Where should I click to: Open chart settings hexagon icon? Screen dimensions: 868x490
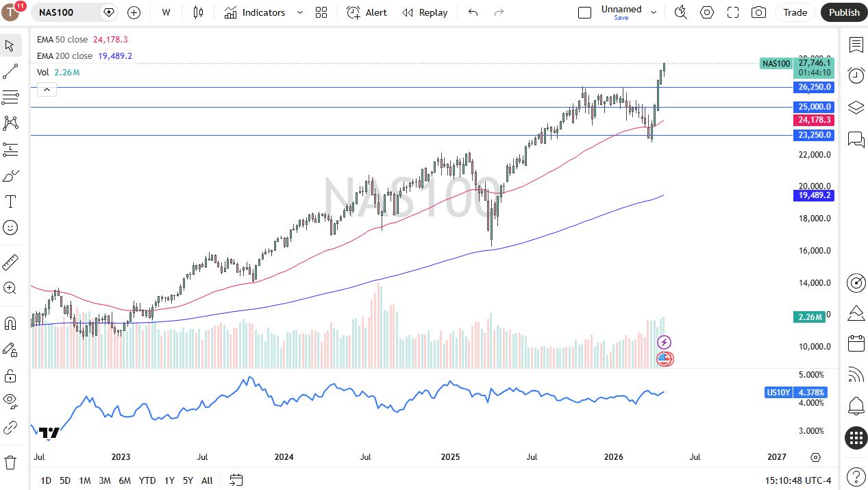coord(707,12)
